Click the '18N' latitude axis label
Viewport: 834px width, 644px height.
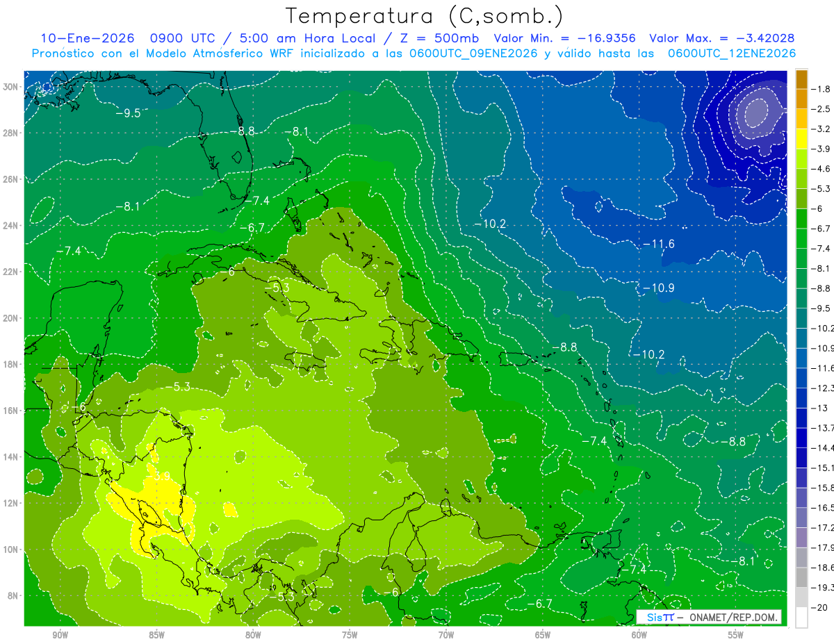[11, 364]
